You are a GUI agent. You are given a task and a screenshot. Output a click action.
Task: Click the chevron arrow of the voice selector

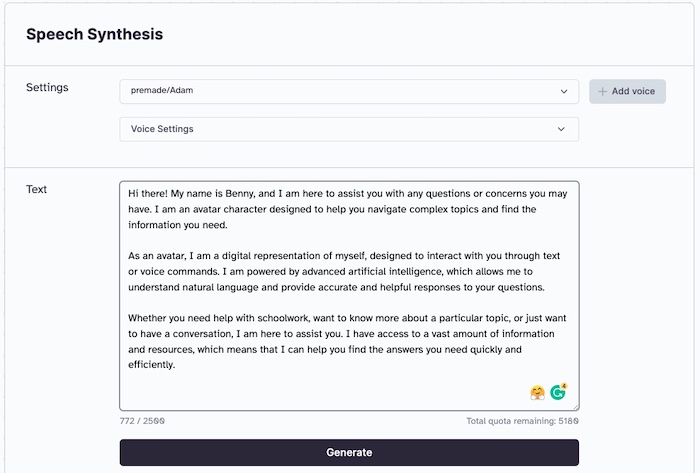(x=564, y=91)
